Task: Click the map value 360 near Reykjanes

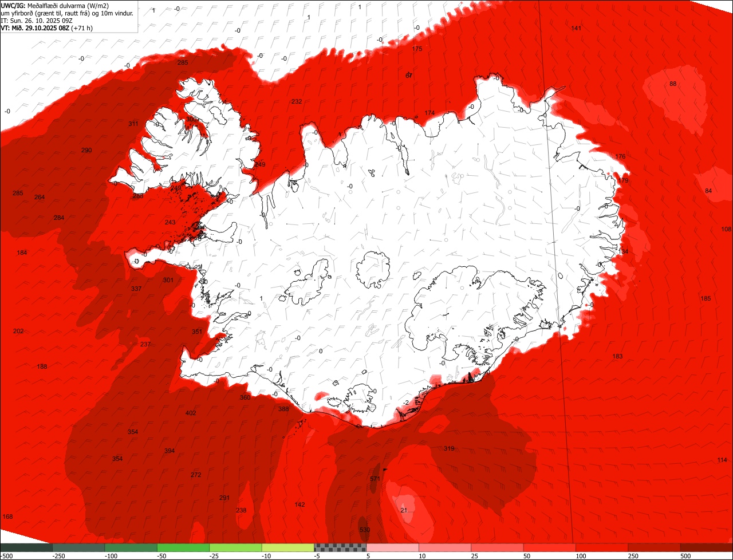Action: (x=245, y=397)
